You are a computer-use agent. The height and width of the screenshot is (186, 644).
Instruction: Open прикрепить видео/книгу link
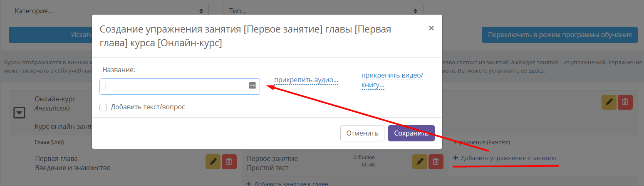392,80
